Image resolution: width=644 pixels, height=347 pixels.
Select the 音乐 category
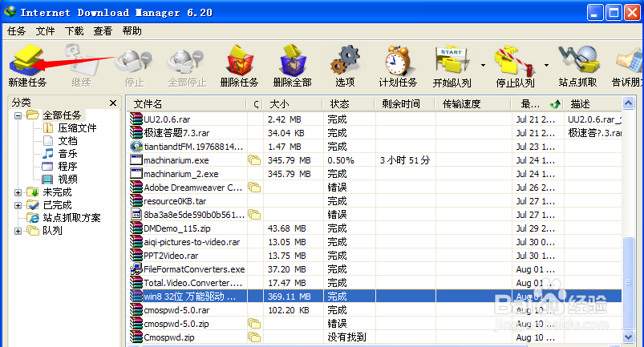[67, 153]
